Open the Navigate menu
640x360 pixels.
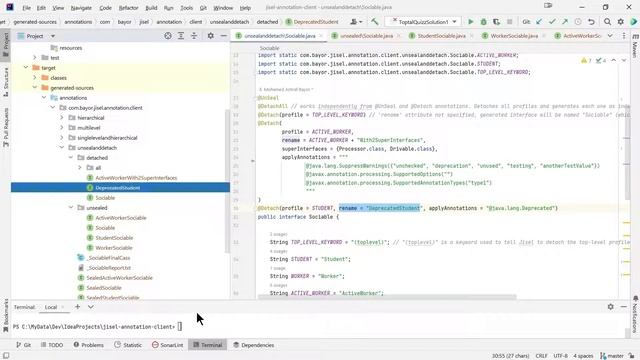coord(81,8)
